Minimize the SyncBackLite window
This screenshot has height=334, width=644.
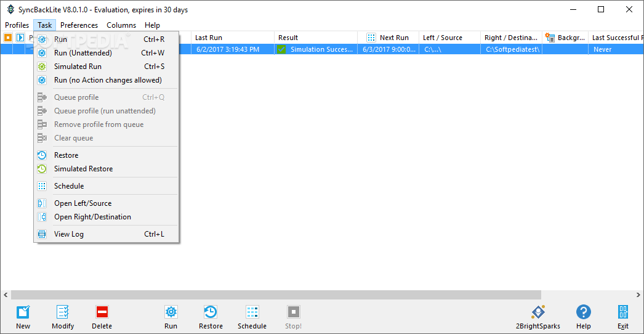point(572,9)
